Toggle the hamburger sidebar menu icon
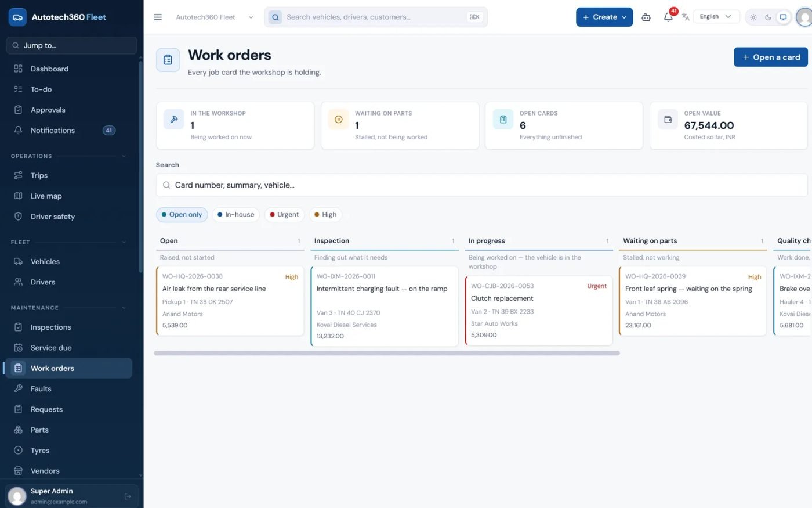 tap(158, 17)
